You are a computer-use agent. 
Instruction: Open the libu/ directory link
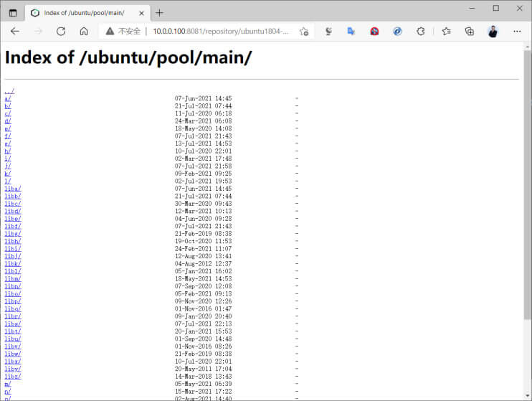(13, 339)
